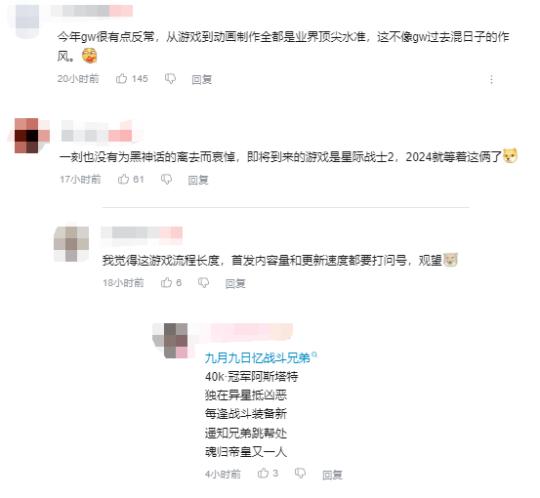The width and height of the screenshot is (540, 498).
Task: Like the reply with 6 likes
Action: pos(166,282)
